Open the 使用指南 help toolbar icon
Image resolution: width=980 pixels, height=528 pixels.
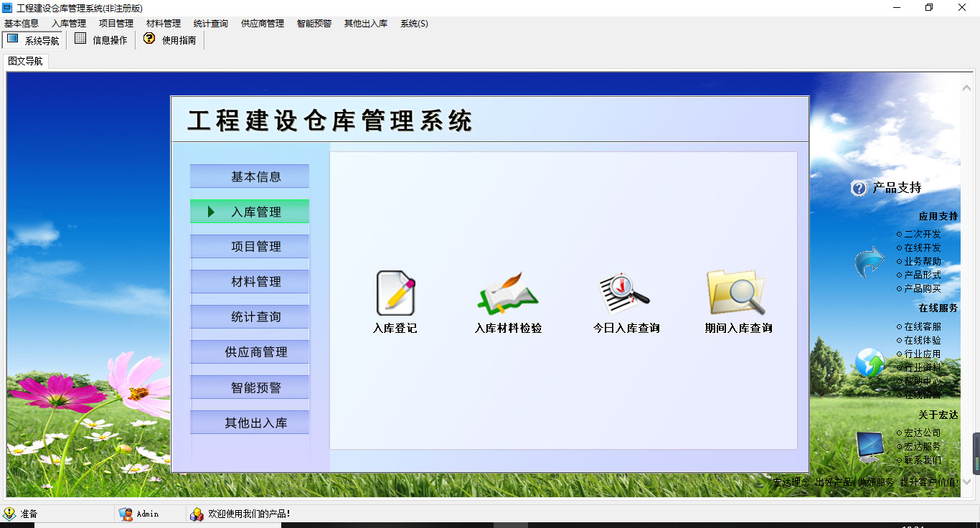[x=149, y=39]
